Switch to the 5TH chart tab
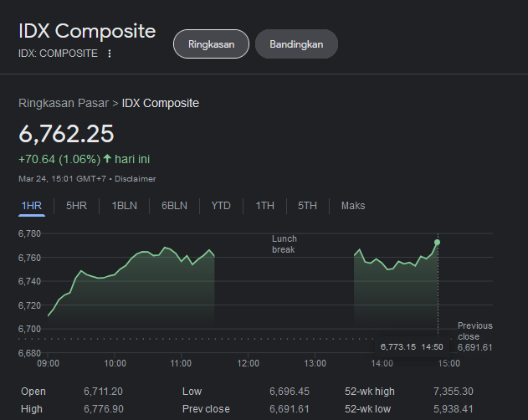This screenshot has height=420, width=528. (307, 206)
